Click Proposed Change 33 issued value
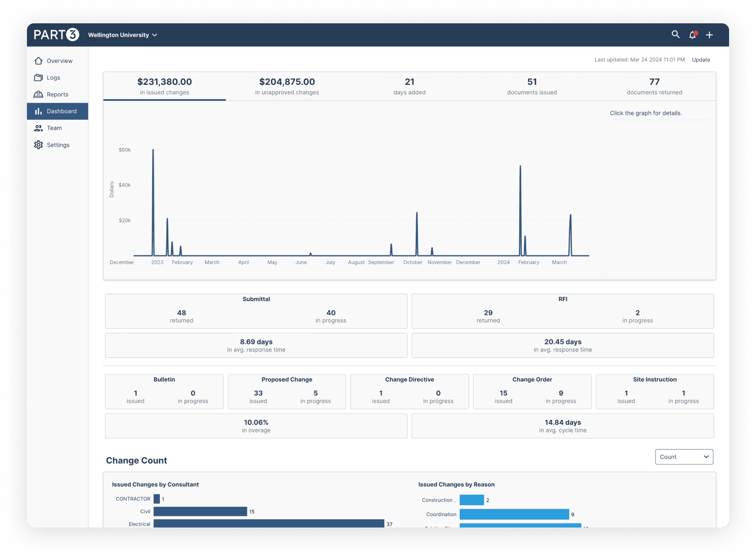 [258, 393]
